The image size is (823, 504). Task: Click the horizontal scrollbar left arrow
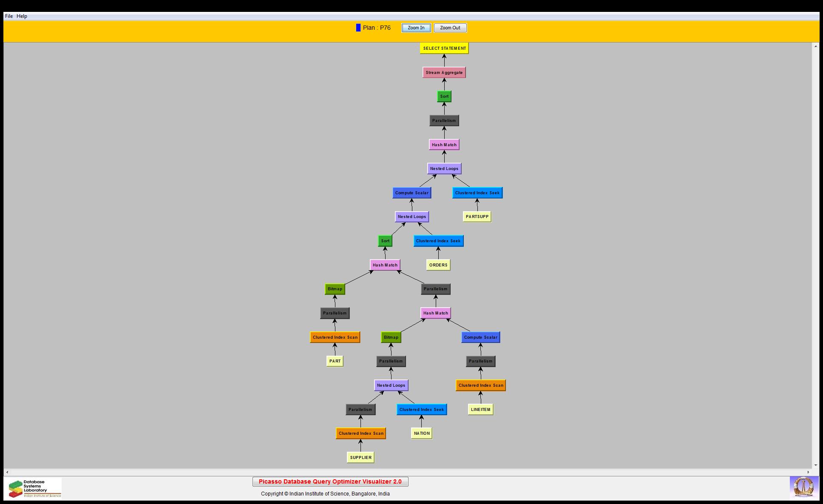click(7, 472)
